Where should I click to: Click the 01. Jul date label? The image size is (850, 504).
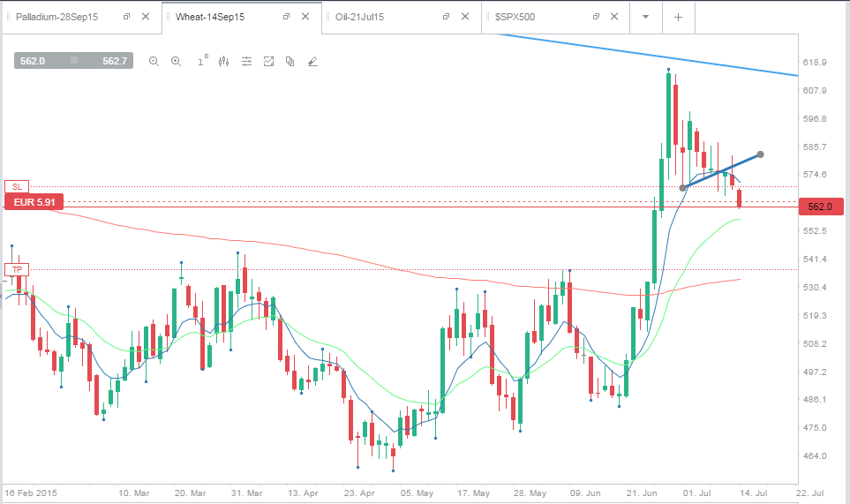697,493
